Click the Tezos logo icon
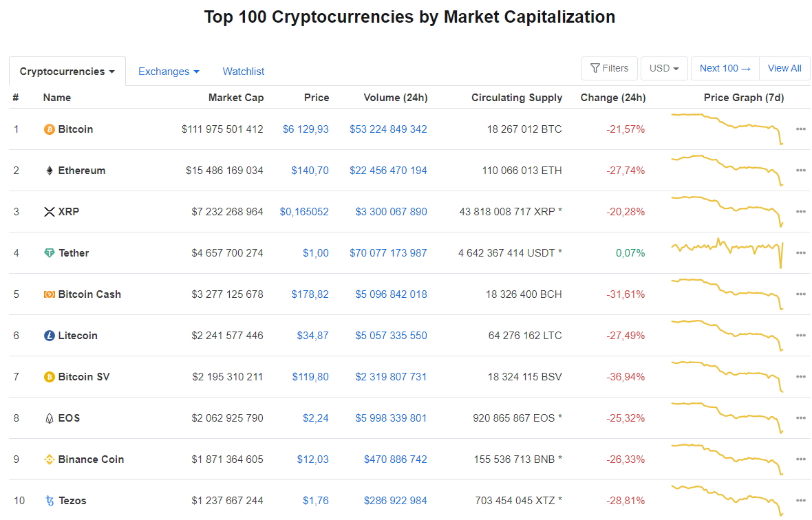This screenshot has width=812, height=520. [x=49, y=501]
